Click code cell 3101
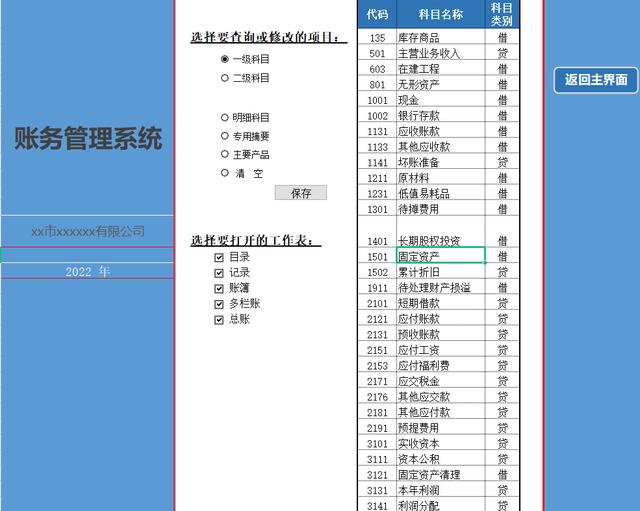The height and width of the screenshot is (511, 640). click(x=377, y=443)
